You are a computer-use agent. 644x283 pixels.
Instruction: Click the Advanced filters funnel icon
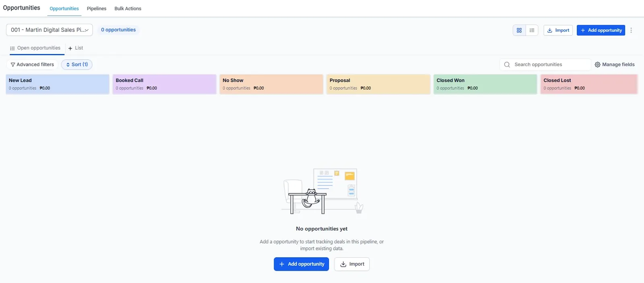point(13,65)
